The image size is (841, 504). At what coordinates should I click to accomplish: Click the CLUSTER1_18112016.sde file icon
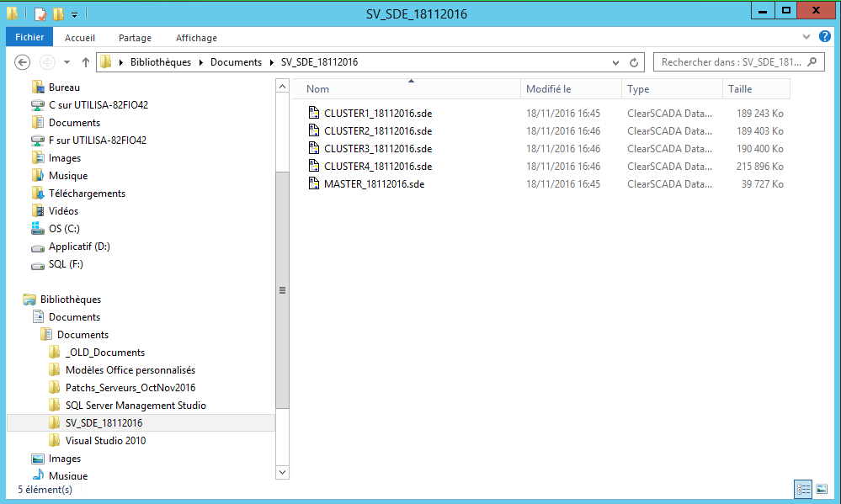point(313,113)
